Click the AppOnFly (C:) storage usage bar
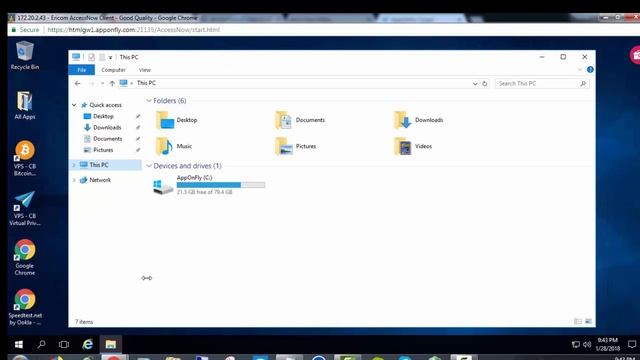This screenshot has height=360, width=640. pyautogui.click(x=221, y=185)
